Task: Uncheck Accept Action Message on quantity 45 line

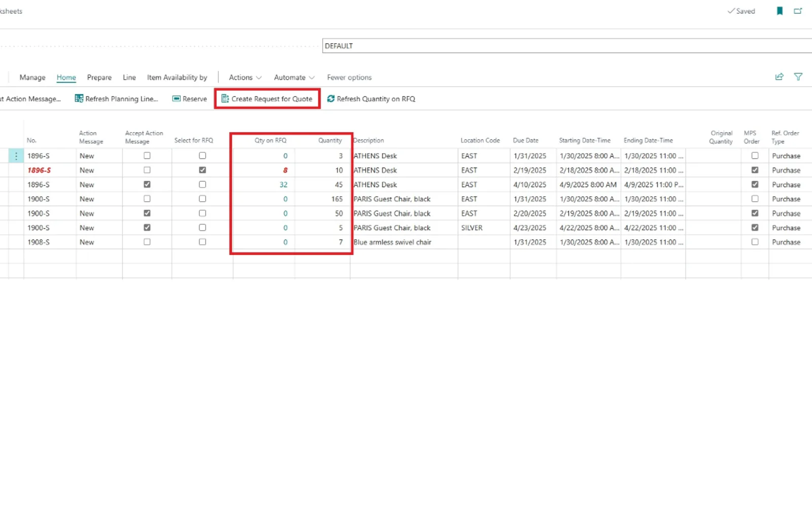Action: point(147,184)
